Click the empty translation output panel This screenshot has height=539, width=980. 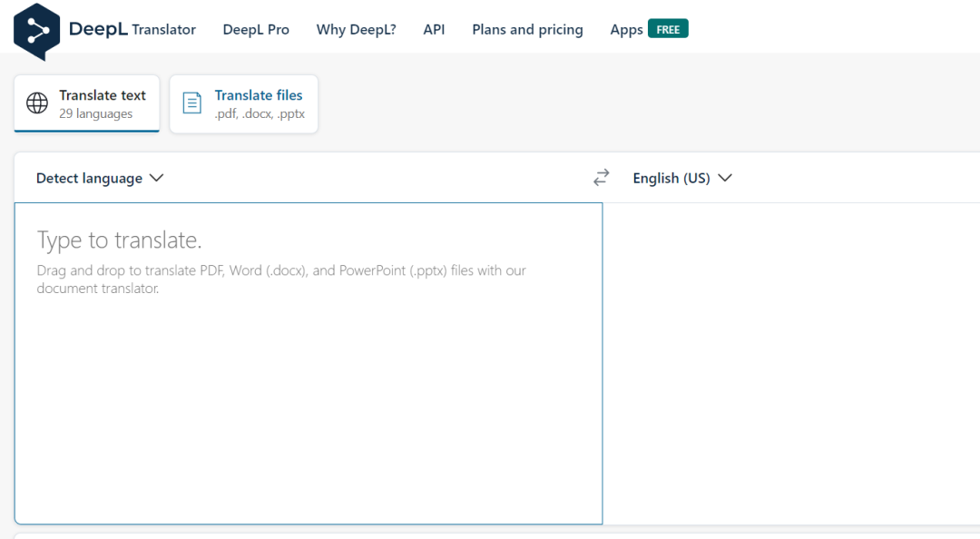point(789,363)
